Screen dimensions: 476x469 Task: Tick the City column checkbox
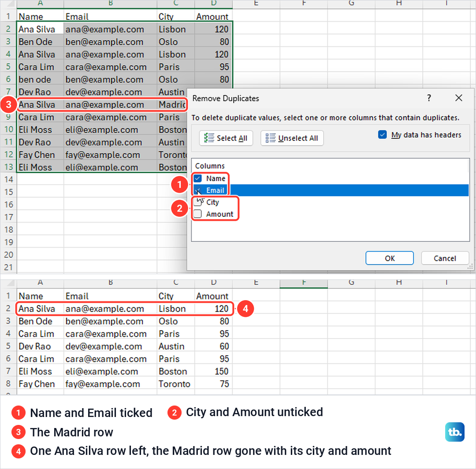pyautogui.click(x=197, y=202)
